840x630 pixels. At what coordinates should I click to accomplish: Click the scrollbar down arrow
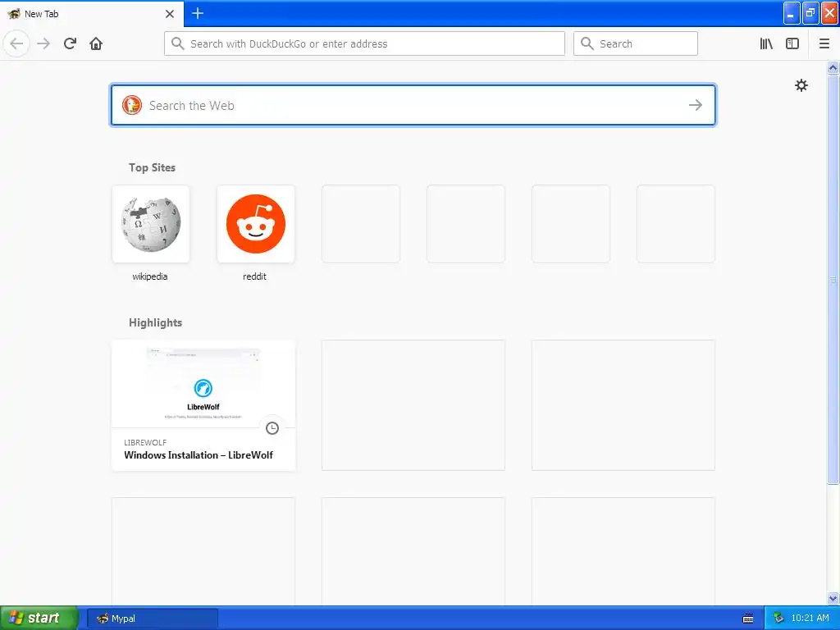click(x=833, y=598)
